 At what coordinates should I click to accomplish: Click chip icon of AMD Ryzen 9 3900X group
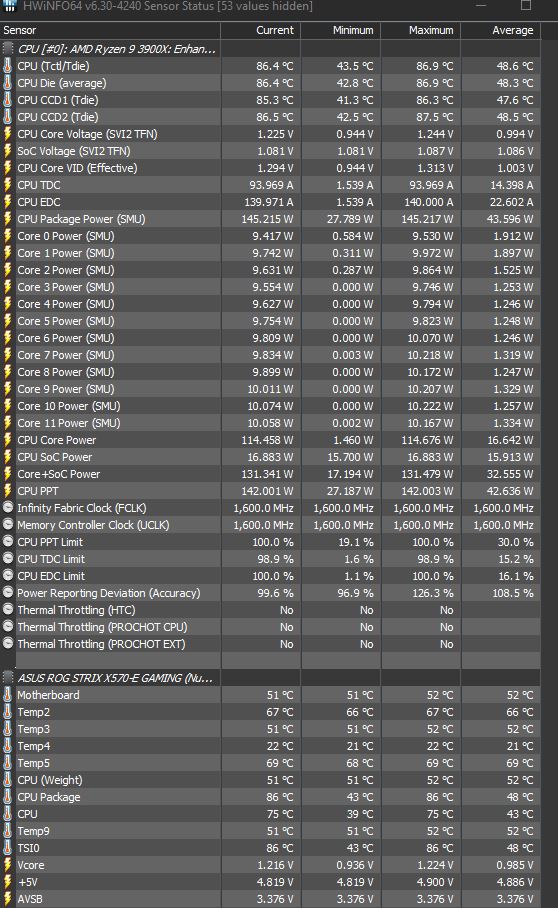point(8,49)
